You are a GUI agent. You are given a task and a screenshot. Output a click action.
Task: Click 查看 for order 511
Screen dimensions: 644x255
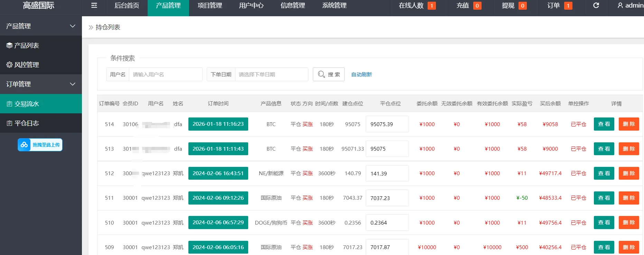pyautogui.click(x=604, y=198)
